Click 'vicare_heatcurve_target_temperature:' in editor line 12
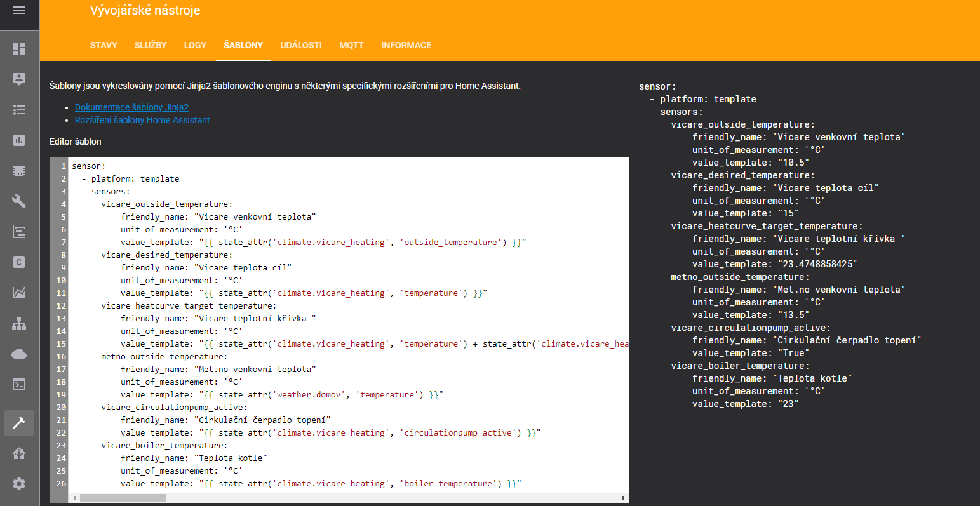The image size is (980, 506). coord(189,306)
